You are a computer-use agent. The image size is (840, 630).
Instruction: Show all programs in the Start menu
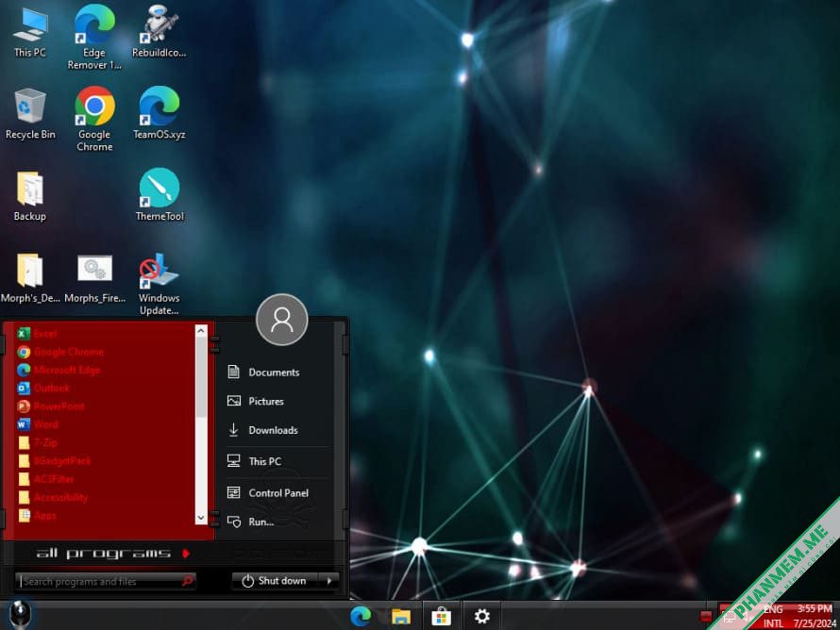112,553
